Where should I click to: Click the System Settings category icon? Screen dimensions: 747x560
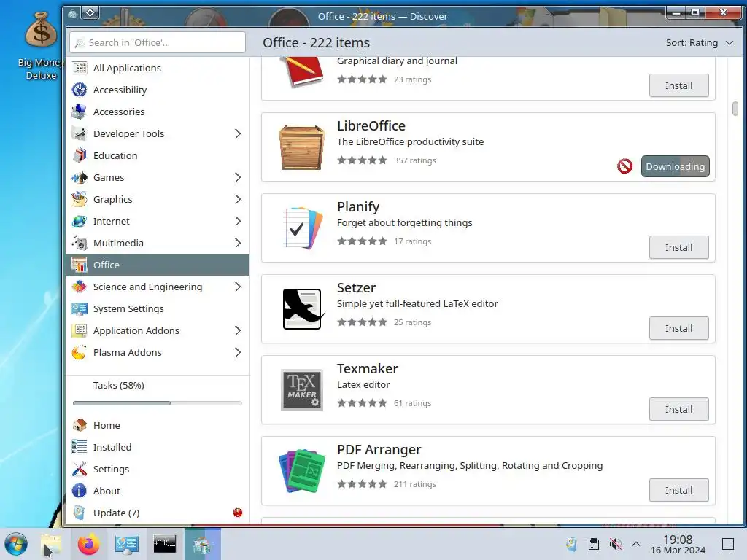click(x=79, y=308)
